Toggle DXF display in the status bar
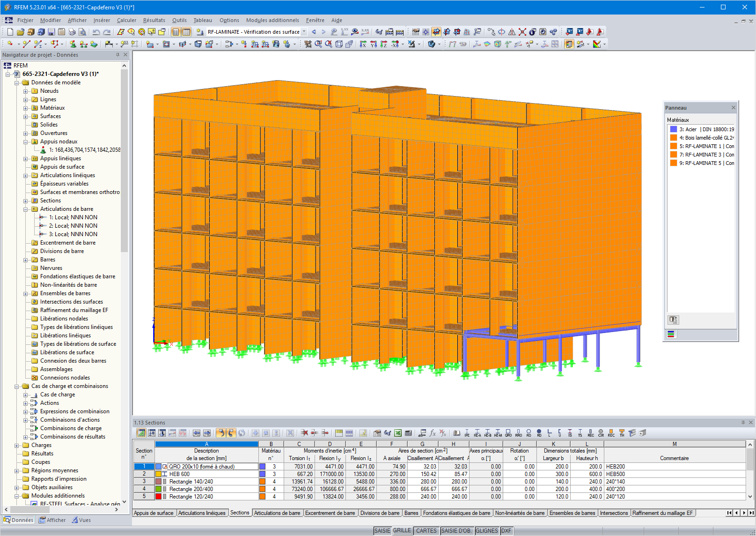Image resolution: width=756 pixels, height=536 pixels. [506, 531]
